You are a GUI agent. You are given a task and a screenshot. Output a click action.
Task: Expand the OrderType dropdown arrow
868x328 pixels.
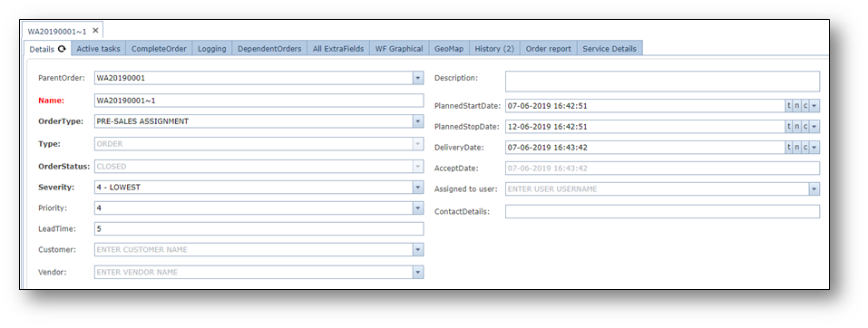click(418, 121)
